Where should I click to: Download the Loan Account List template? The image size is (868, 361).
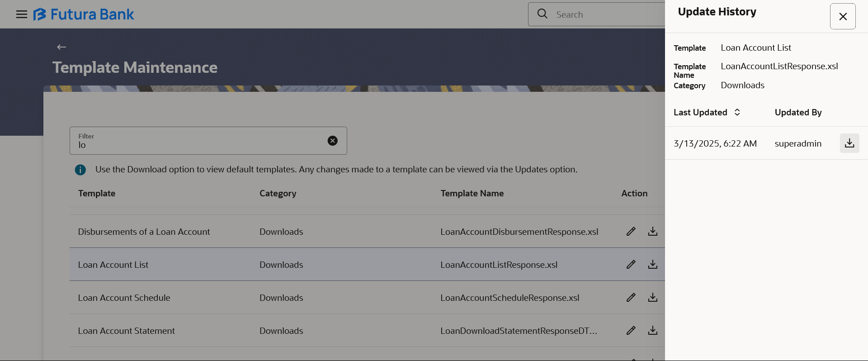click(x=653, y=265)
